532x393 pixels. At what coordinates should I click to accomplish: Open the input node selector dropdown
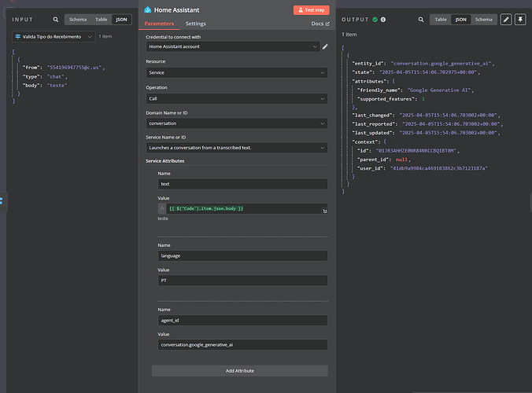click(x=54, y=37)
